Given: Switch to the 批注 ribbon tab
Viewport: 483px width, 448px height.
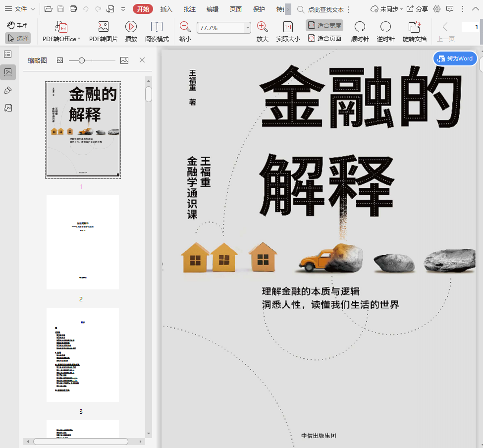Looking at the screenshot, I should click(189, 9).
